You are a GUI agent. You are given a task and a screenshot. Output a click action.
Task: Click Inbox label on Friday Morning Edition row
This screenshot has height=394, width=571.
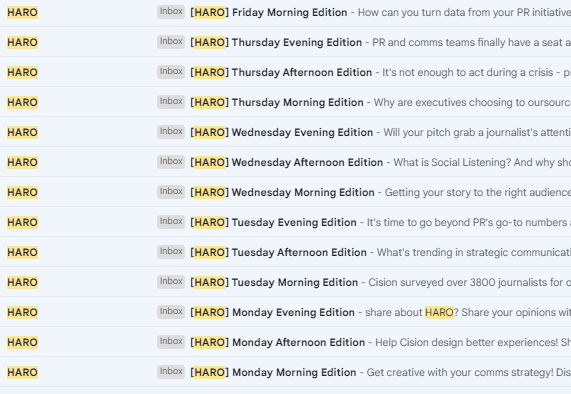point(171,12)
